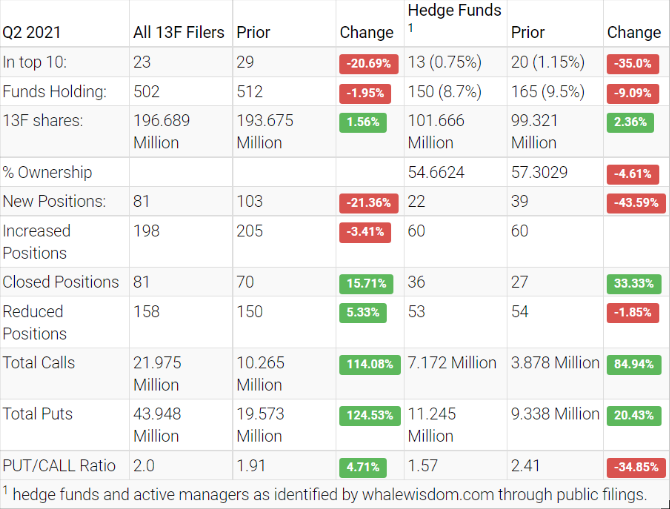The width and height of the screenshot is (670, 509).
Task: Click the -20.69% change badge
Action: [367, 64]
